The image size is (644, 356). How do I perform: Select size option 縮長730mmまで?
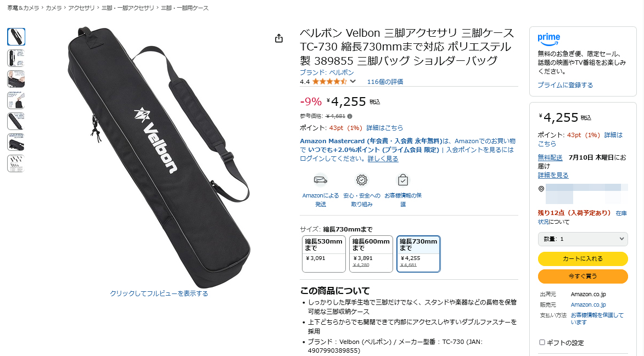click(418, 254)
